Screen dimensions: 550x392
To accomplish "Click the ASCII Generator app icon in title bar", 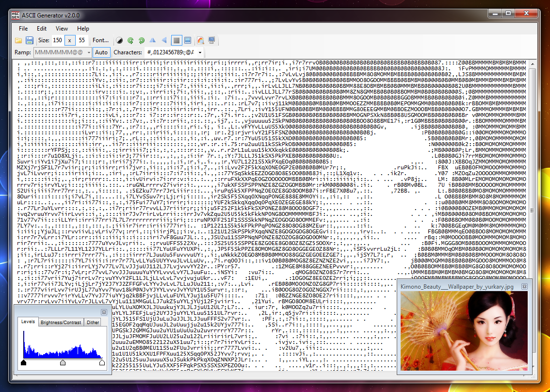I will (x=16, y=16).
